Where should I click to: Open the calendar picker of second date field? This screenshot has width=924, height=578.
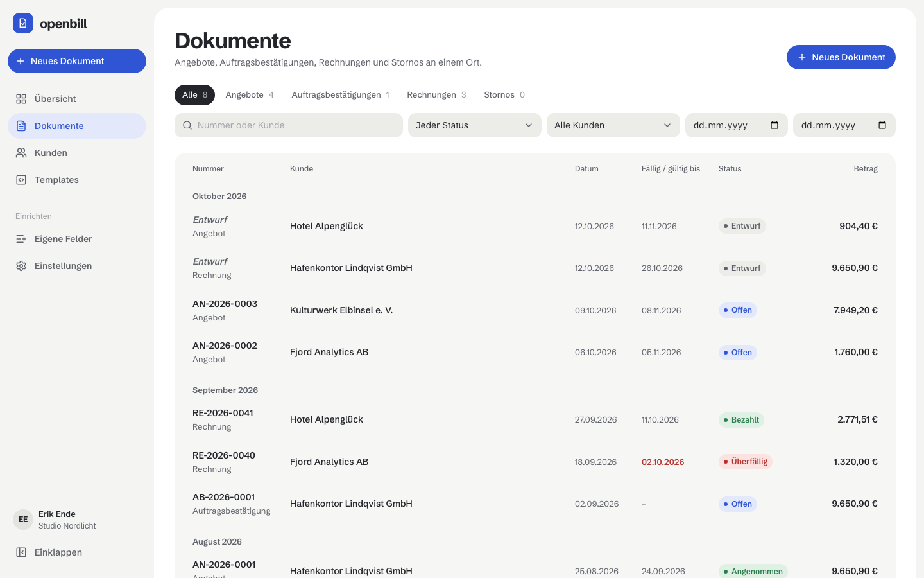882,125
